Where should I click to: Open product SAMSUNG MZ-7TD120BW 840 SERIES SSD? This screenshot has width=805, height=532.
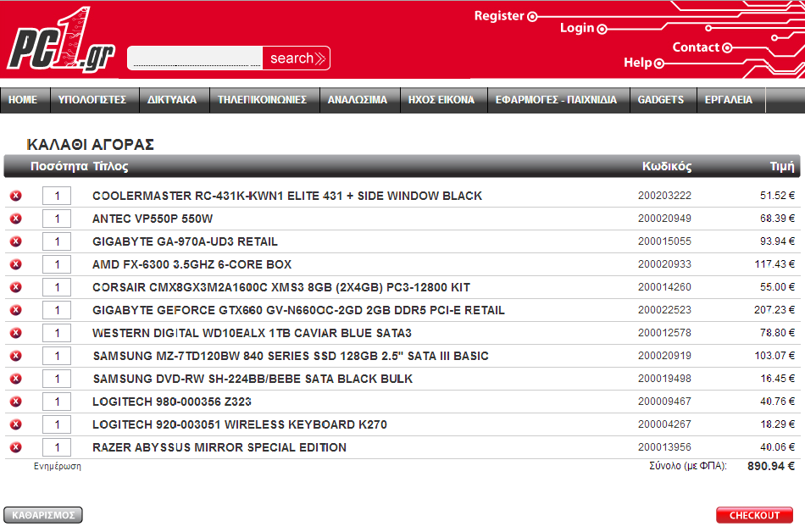pyautogui.click(x=291, y=356)
